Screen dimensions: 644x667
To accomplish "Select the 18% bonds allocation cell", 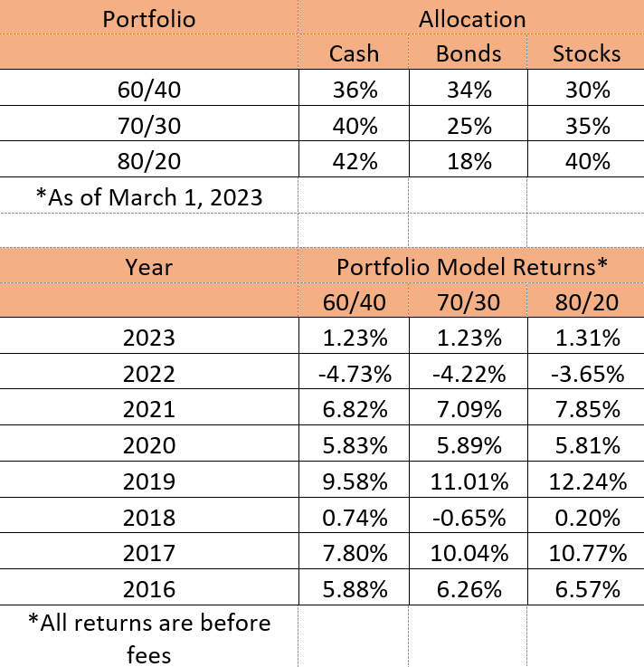I will pos(469,161).
